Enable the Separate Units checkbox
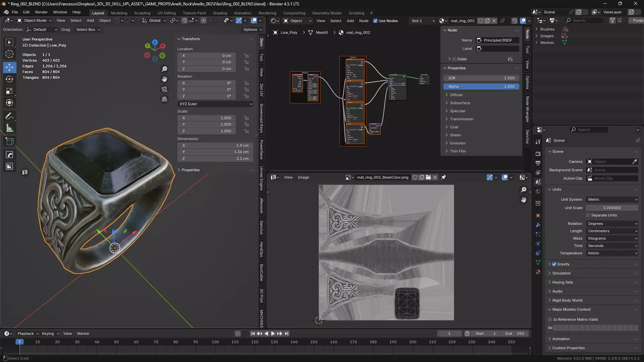The image size is (644, 362). [x=588, y=215]
